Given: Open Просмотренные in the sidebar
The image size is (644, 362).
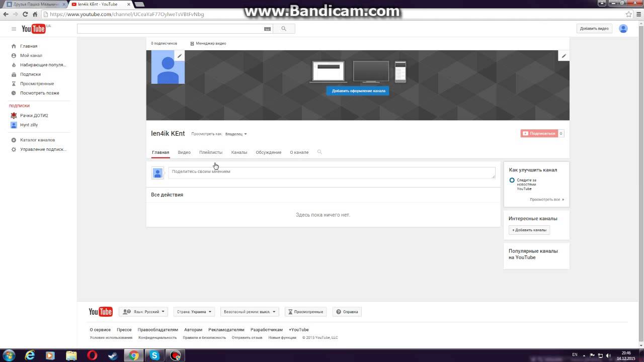Looking at the screenshot, I should click(x=37, y=83).
